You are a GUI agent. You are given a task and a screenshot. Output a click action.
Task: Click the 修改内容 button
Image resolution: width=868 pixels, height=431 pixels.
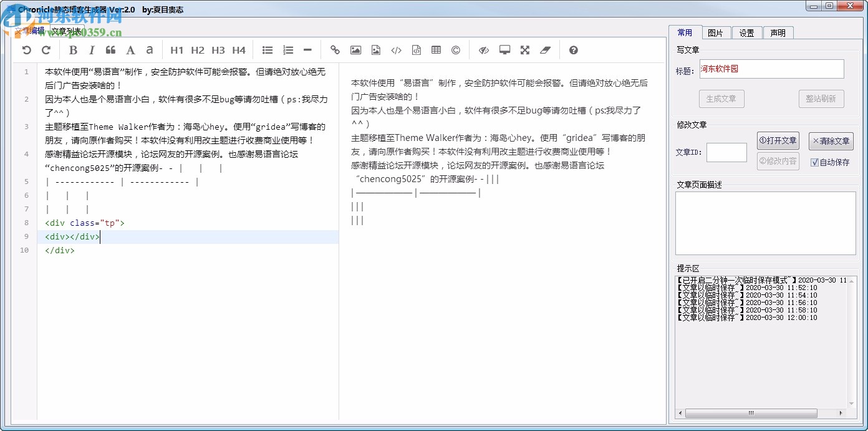click(778, 161)
